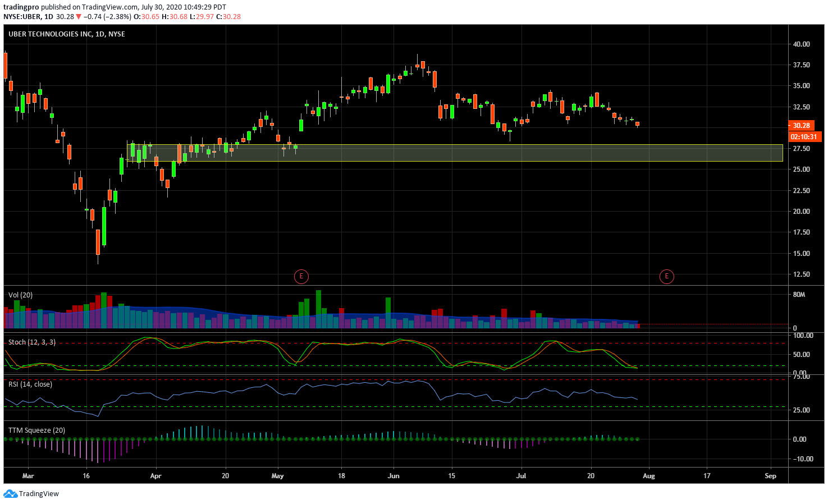Click the TradingView cloud logo icon
Screen dimensions: 828x504
coord(10,494)
